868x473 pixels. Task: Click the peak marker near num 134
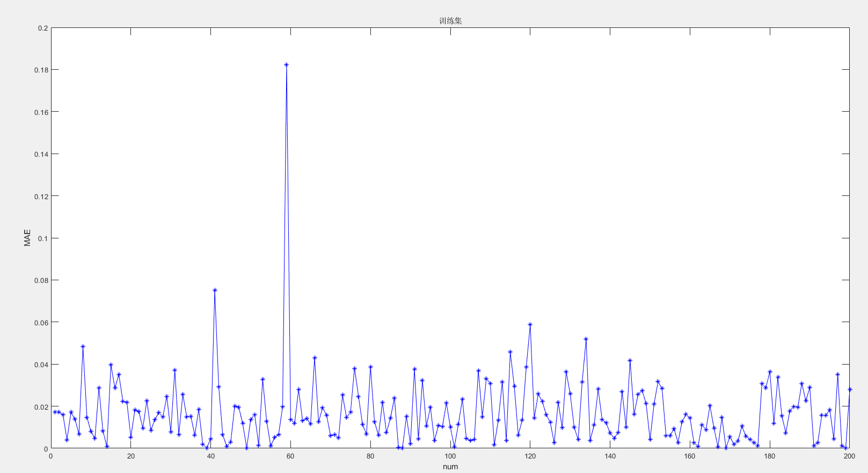(586, 339)
